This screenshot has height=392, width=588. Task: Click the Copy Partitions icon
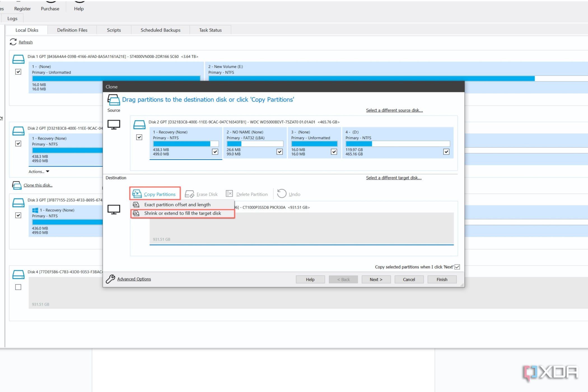137,194
